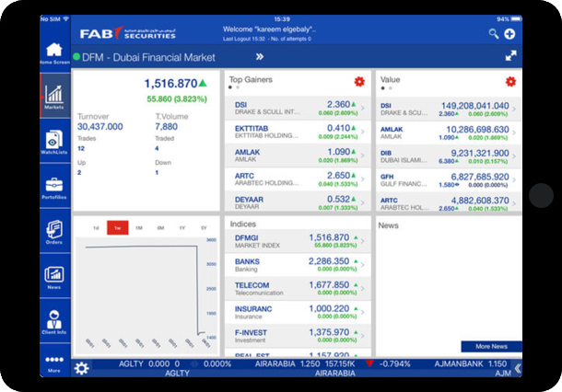Open TELECOM index row chevron
The width and height of the screenshot is (562, 392).
tap(363, 289)
